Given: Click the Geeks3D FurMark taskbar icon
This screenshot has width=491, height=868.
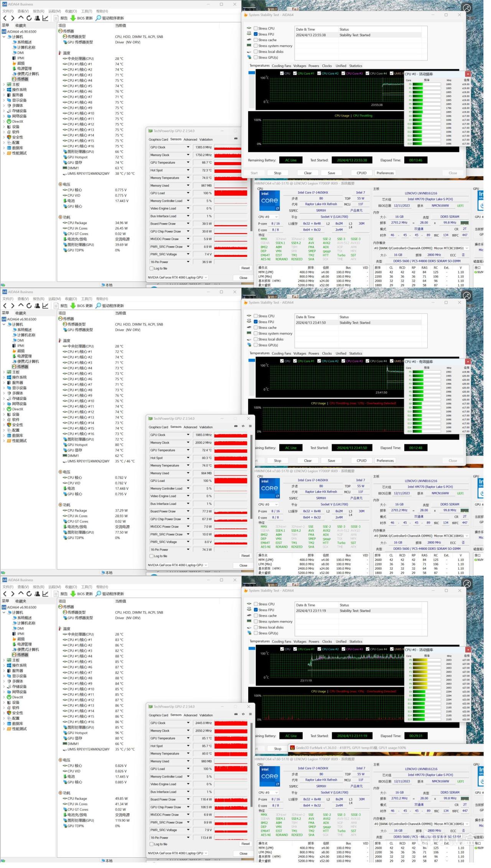Looking at the screenshot, I should click(293, 748).
